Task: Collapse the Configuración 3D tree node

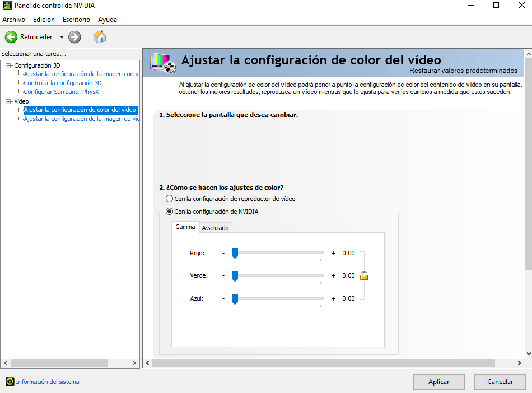Action: coord(8,66)
